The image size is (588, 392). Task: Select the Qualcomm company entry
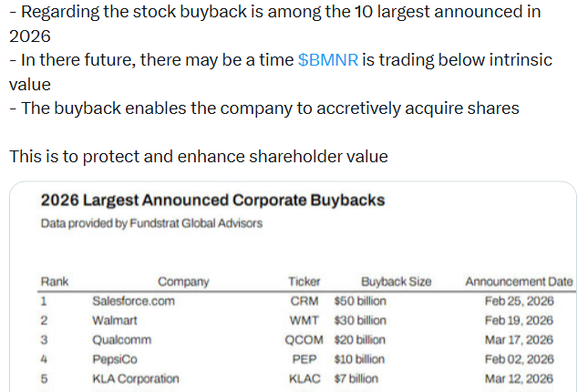click(121, 339)
